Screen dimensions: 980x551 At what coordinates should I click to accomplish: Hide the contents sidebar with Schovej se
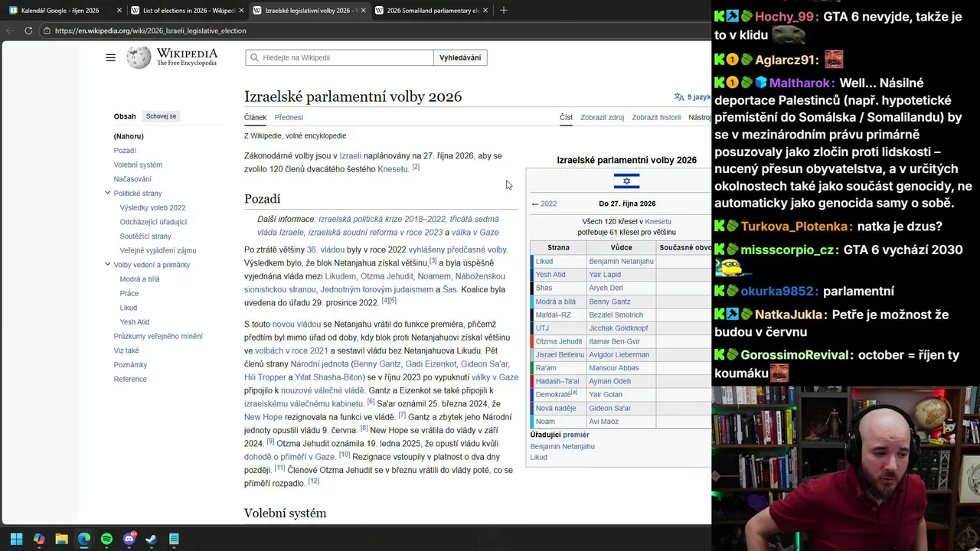[162, 116]
